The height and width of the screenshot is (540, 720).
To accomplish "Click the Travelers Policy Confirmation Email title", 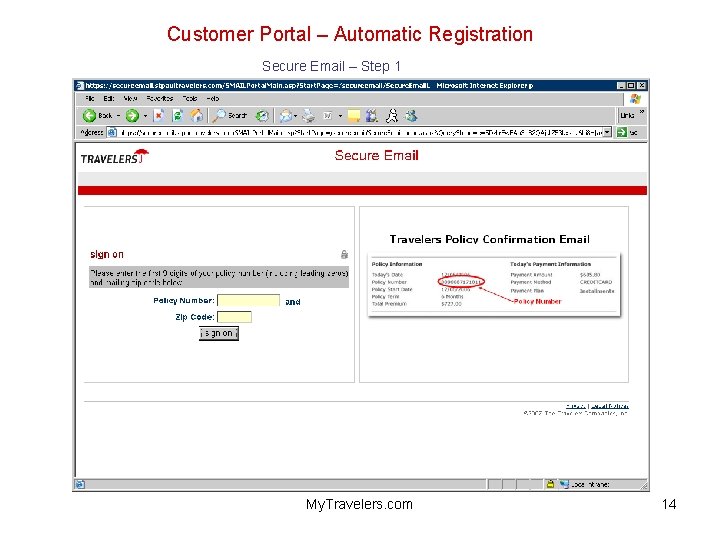I will tap(489, 239).
